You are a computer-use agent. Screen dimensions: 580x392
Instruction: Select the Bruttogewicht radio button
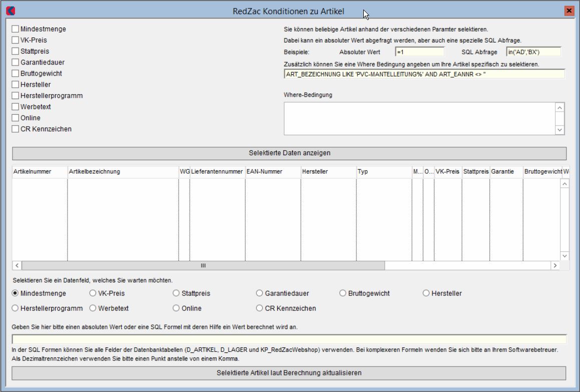[x=342, y=293]
